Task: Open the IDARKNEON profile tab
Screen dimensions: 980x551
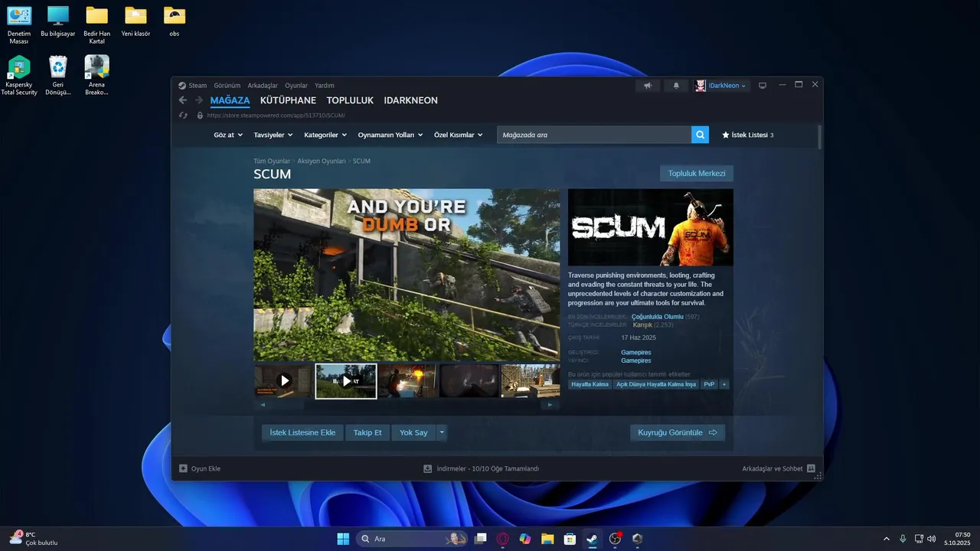Action: tap(410, 100)
